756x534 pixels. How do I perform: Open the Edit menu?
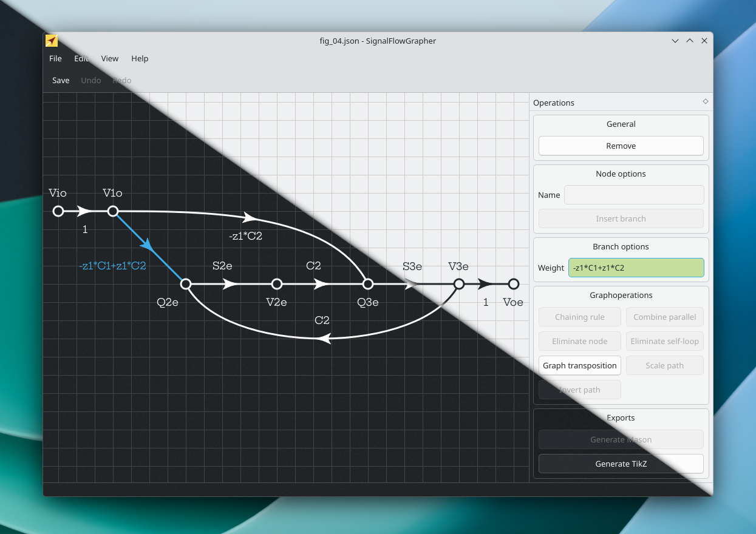click(81, 58)
